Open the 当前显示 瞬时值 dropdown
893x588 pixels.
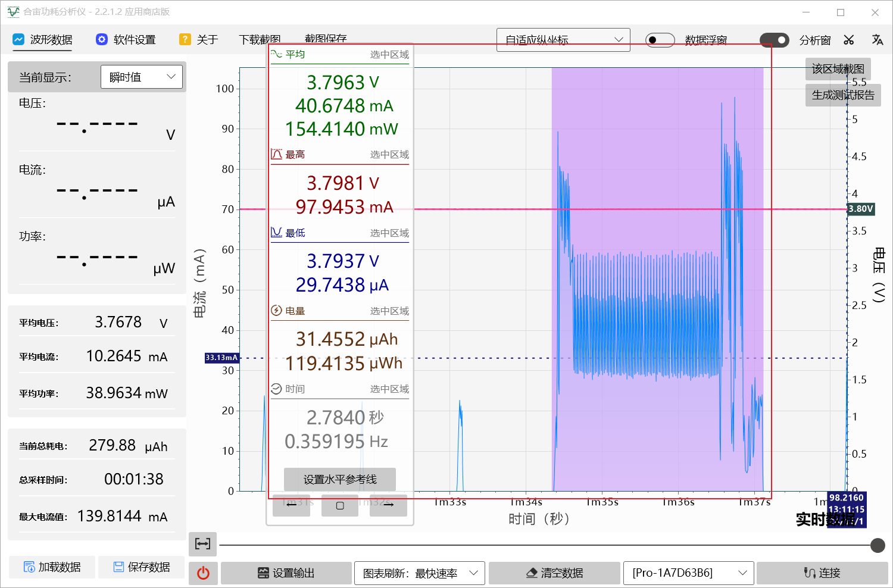click(x=142, y=77)
